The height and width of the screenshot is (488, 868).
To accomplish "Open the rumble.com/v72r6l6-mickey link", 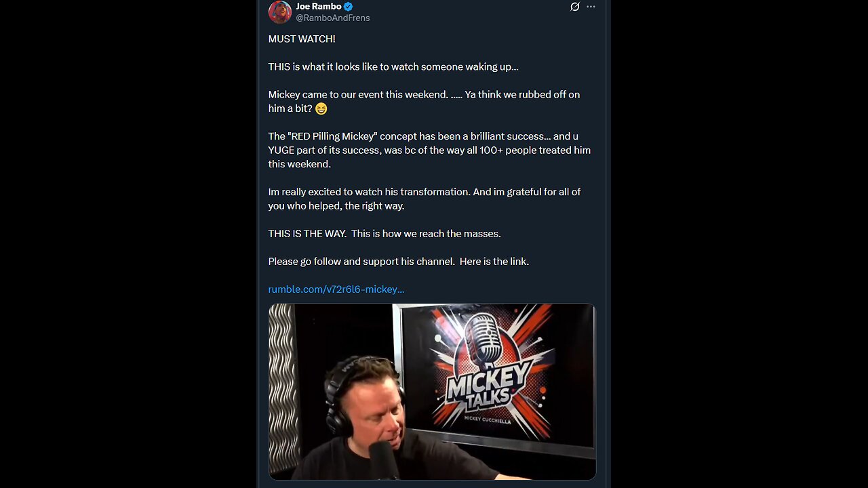I will [x=336, y=289].
